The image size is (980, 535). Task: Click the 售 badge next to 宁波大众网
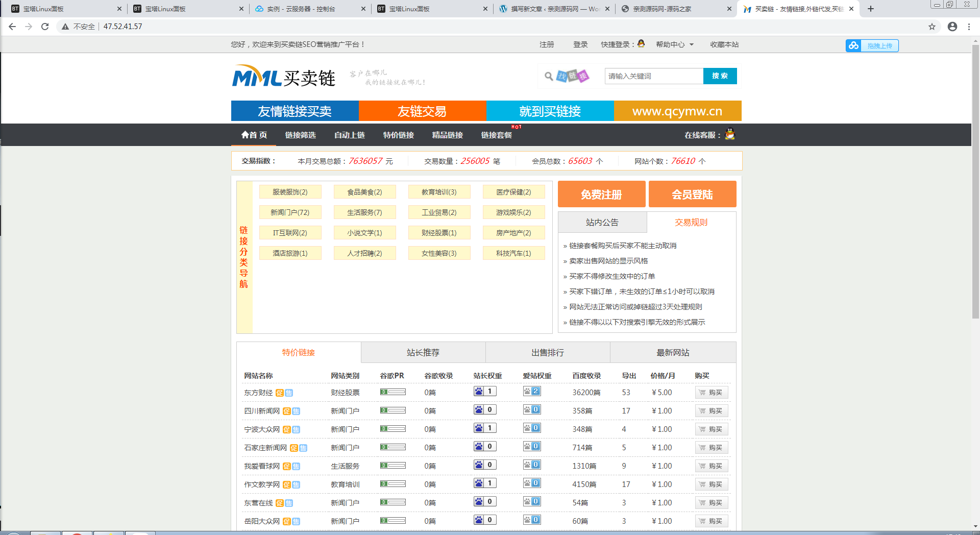point(296,429)
